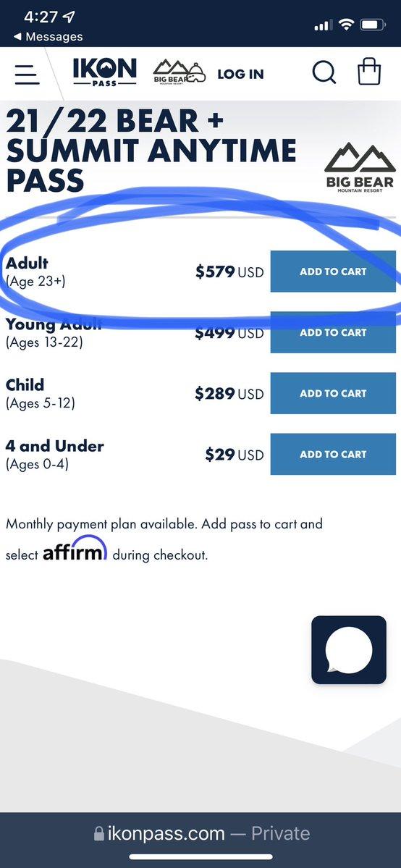Add Child $289 pass to cart
The image size is (401, 868).
click(x=333, y=393)
